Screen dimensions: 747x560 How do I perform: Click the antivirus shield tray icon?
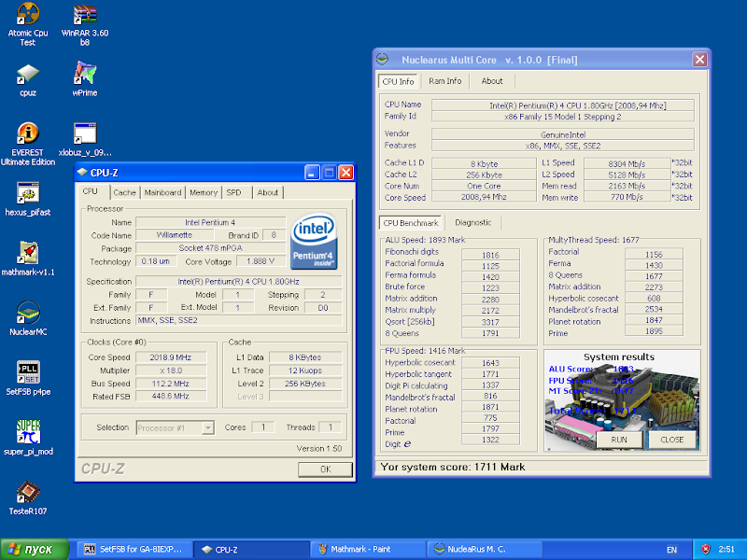click(705, 550)
